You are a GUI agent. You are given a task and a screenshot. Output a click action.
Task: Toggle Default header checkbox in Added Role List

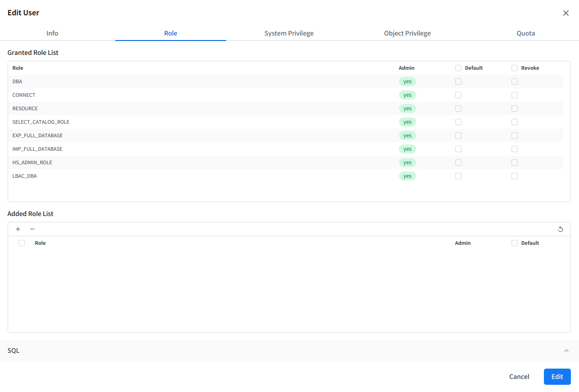coord(515,243)
